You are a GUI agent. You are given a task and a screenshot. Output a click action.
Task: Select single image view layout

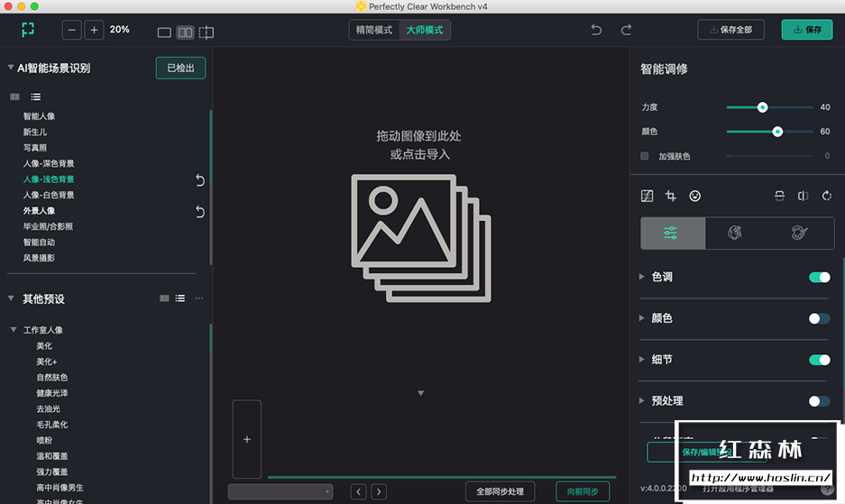[x=164, y=32]
